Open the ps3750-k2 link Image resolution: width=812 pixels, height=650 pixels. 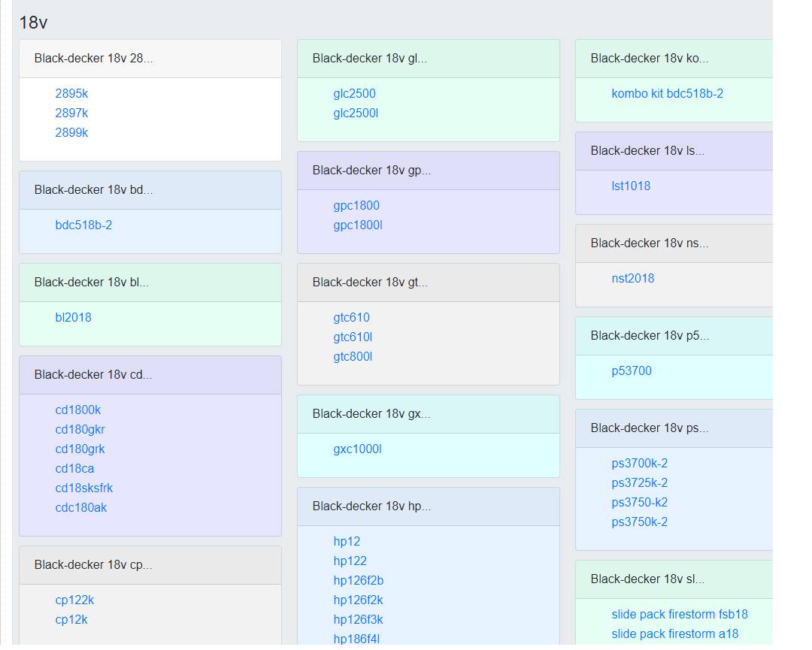click(x=640, y=503)
